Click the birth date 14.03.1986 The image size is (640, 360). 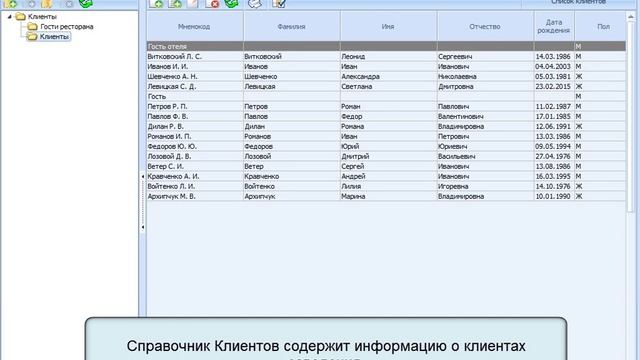pyautogui.click(x=553, y=57)
